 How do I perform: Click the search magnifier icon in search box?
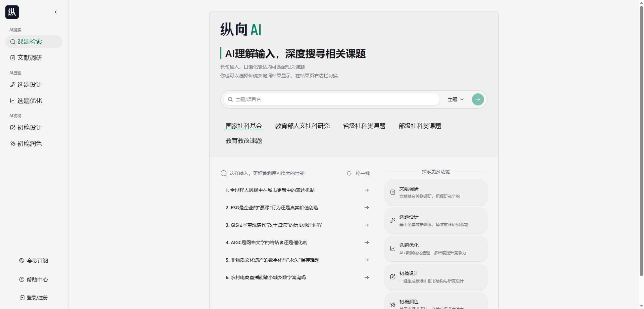tap(230, 99)
